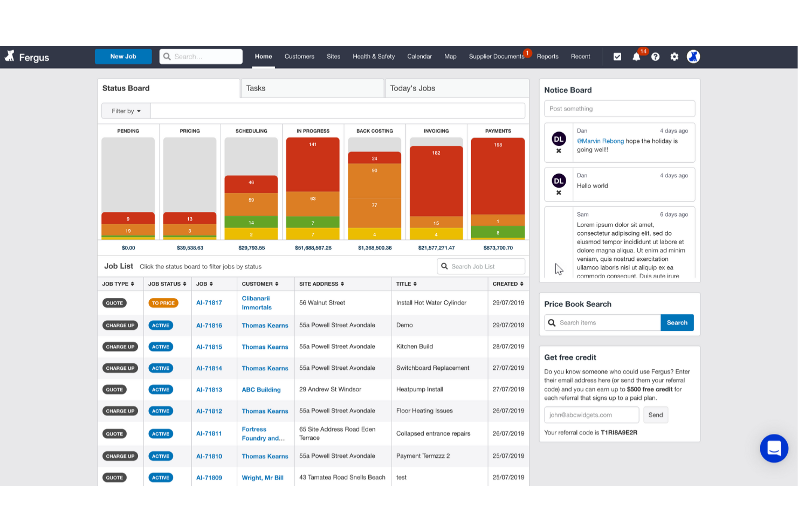Click the help question mark icon
Viewport: 798px width, 532px height.
[x=655, y=56]
